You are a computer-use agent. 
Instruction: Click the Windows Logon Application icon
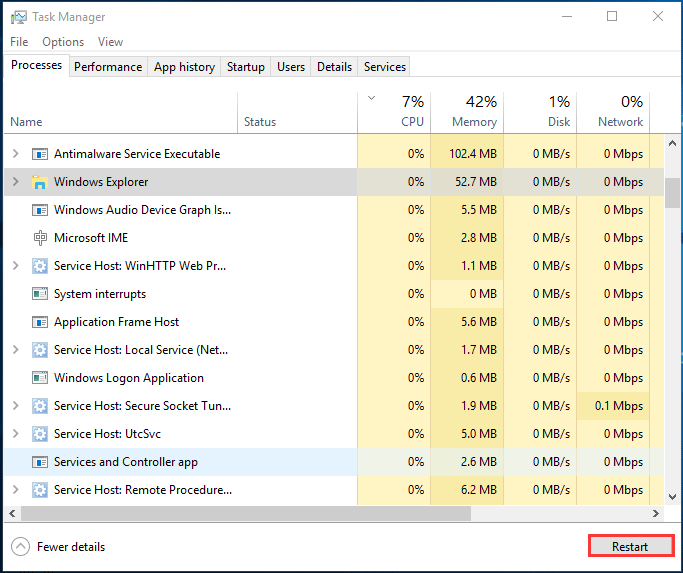(40, 378)
